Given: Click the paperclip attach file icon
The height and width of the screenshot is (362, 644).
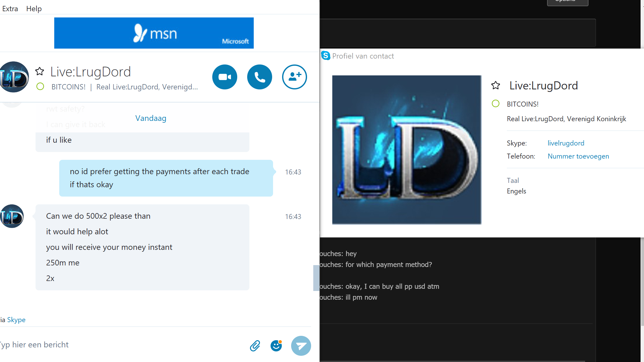Looking at the screenshot, I should [255, 345].
